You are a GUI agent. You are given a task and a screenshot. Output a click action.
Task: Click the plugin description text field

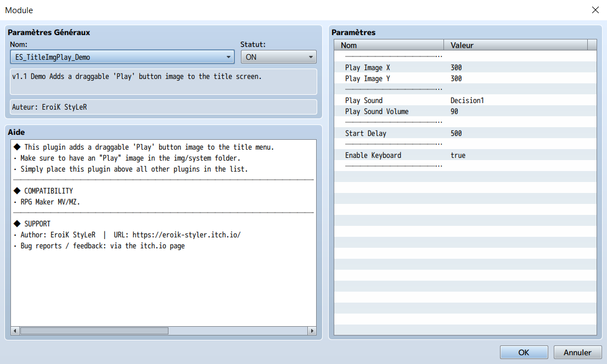[x=164, y=82]
